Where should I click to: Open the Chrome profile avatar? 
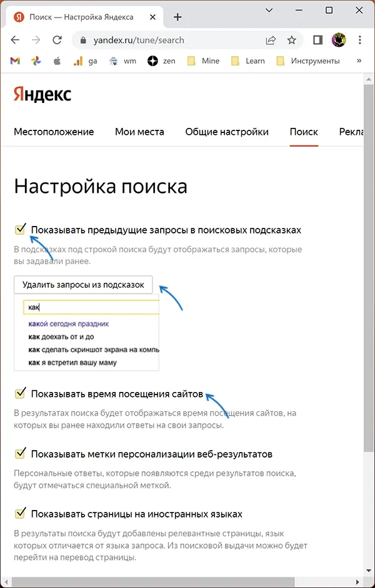(x=339, y=40)
